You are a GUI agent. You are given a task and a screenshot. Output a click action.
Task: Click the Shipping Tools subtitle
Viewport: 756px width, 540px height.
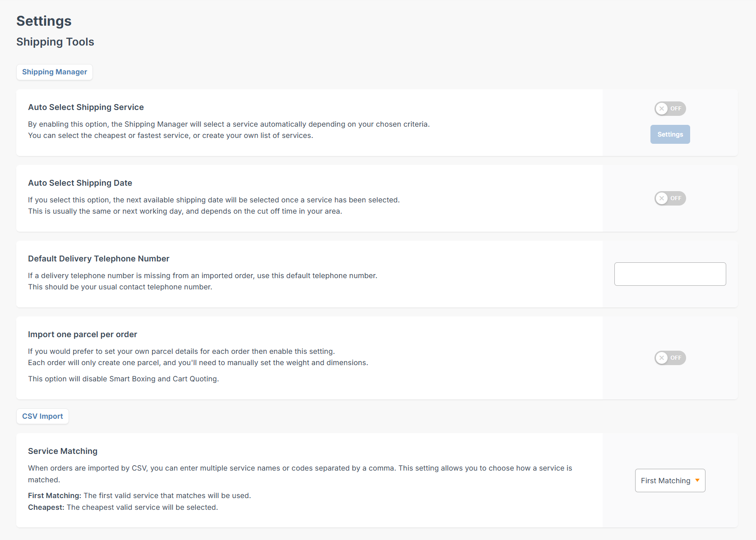click(55, 42)
